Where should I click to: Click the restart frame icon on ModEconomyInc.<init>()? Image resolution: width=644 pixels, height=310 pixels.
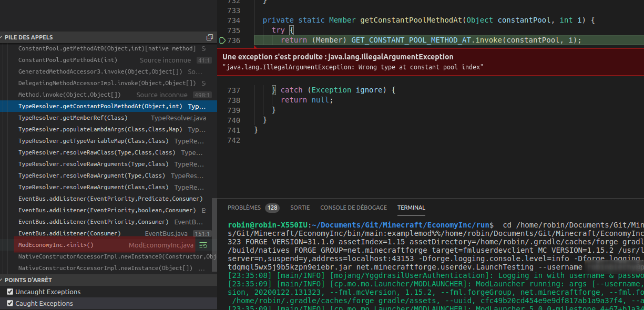click(203, 245)
